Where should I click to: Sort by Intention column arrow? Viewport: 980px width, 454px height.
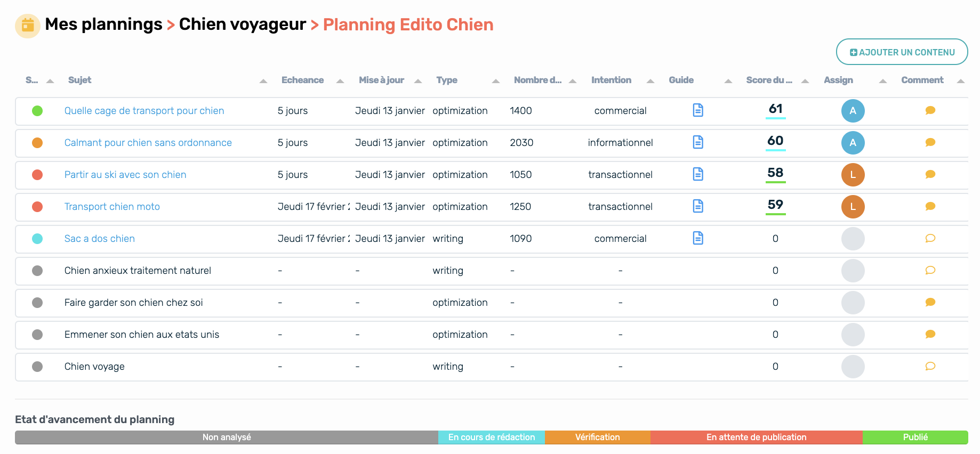pyautogui.click(x=650, y=81)
